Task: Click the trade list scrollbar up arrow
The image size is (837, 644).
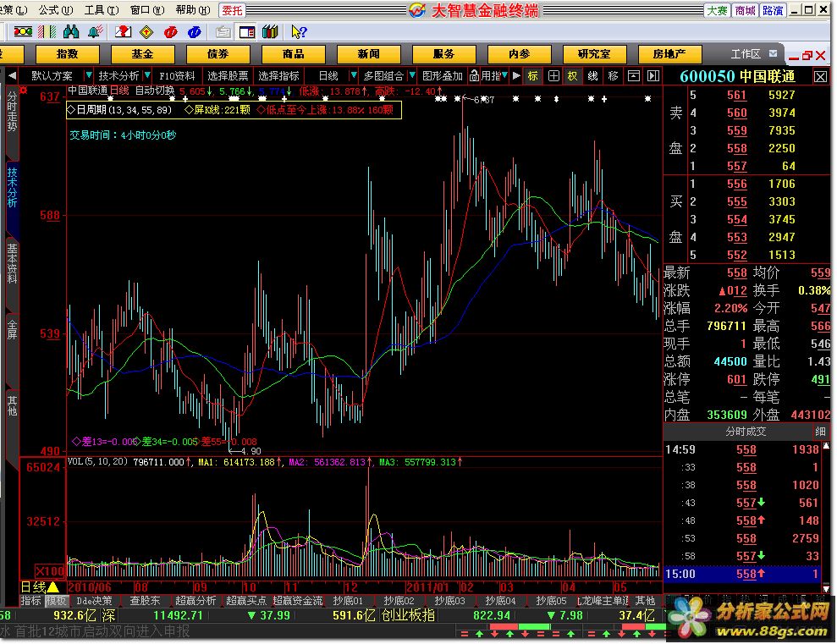Action: (x=827, y=445)
